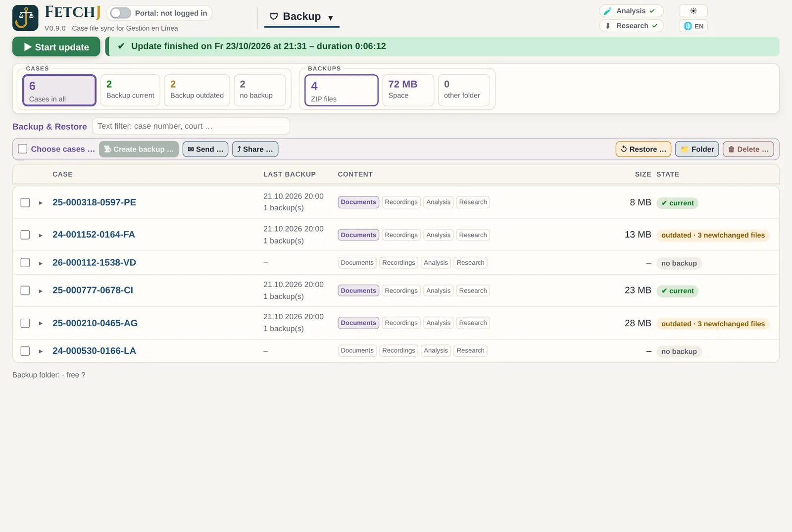This screenshot has height=532, width=792.
Task: Expand case 24-000530-0166-LA row
Action: point(41,351)
